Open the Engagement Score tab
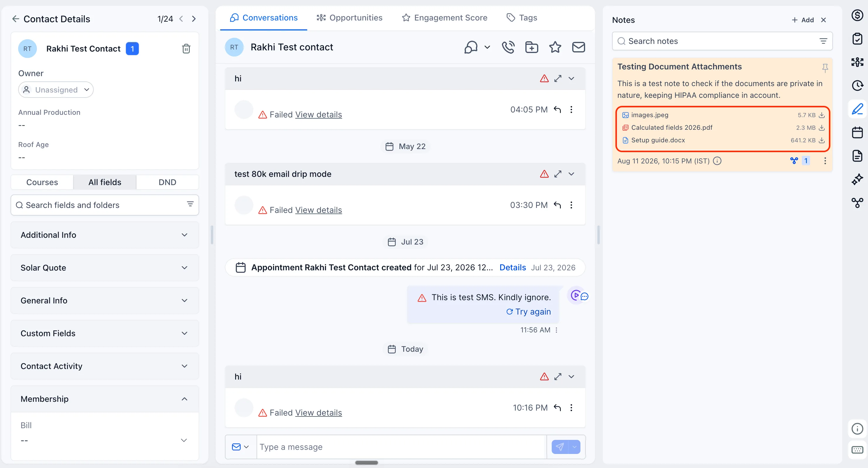The width and height of the screenshot is (868, 468). point(445,18)
